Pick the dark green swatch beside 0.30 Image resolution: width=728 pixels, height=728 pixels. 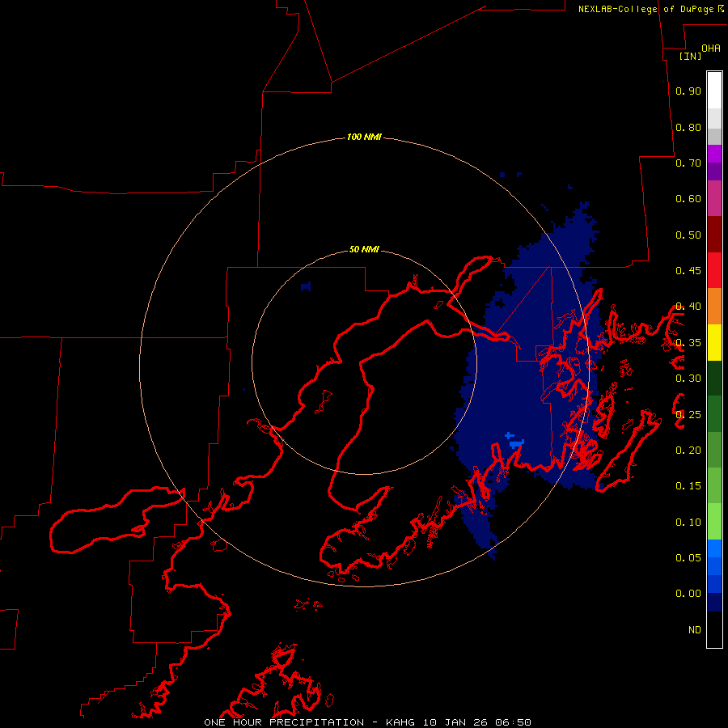[x=714, y=378]
